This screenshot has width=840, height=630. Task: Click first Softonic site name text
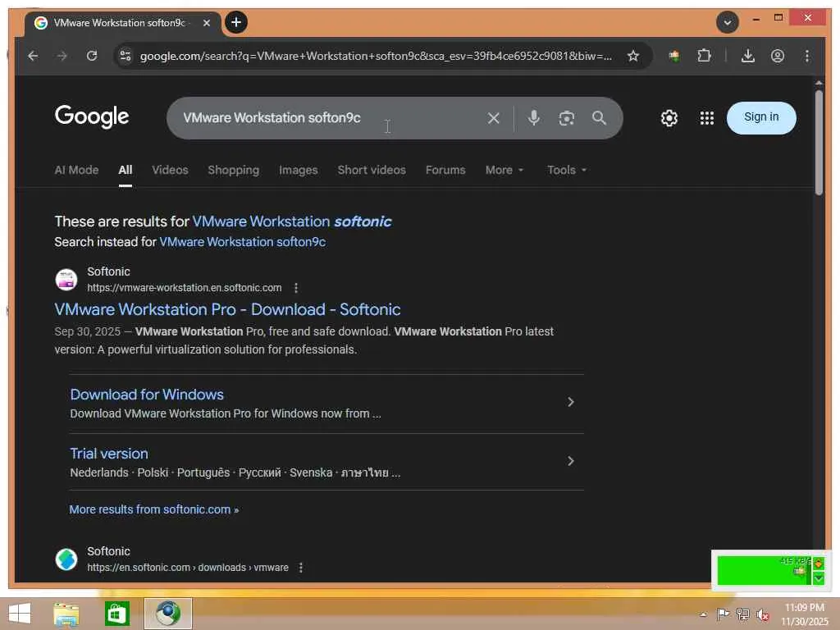click(x=108, y=272)
